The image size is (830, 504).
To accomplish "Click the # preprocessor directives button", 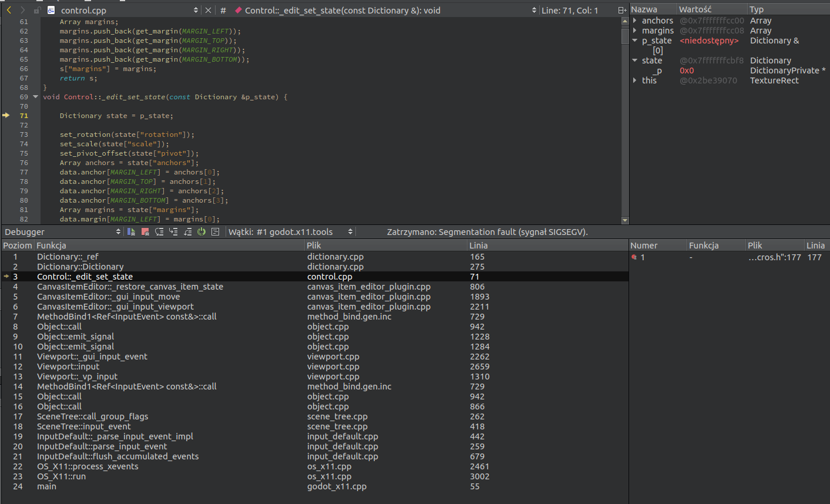I will tap(223, 10).
